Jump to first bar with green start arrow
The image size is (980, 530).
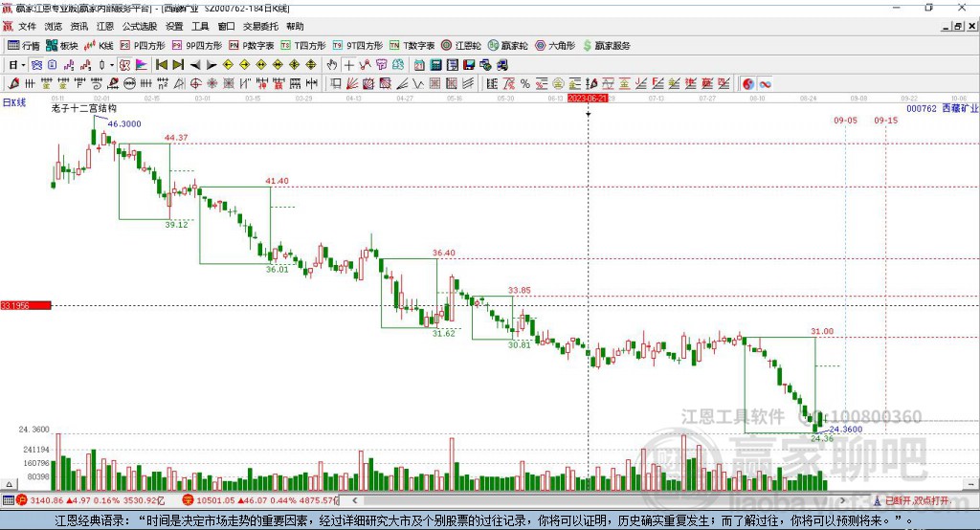(161, 65)
